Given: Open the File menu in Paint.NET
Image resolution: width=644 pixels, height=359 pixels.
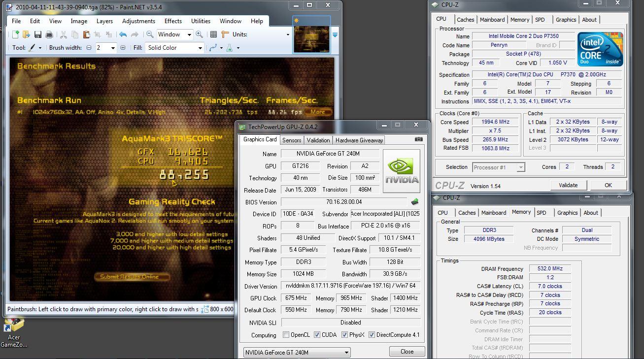Looking at the screenshot, I should [x=16, y=21].
